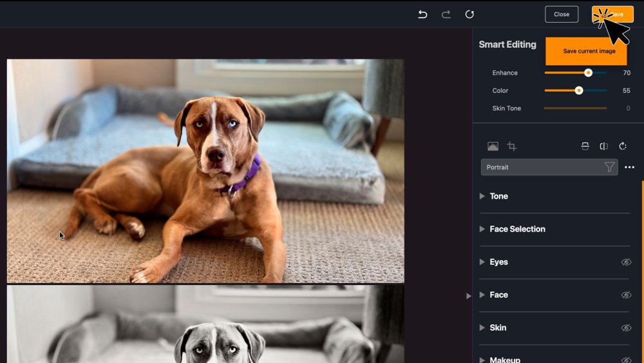Save the current image
The height and width of the screenshot is (363, 644).
[x=612, y=14]
